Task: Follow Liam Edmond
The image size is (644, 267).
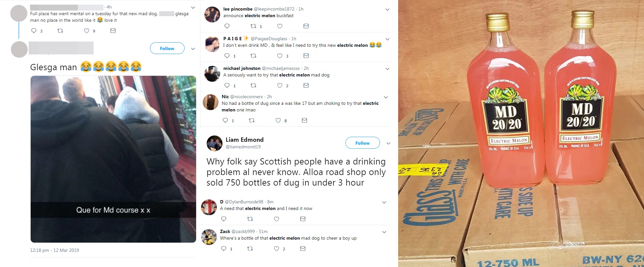Action: click(363, 143)
